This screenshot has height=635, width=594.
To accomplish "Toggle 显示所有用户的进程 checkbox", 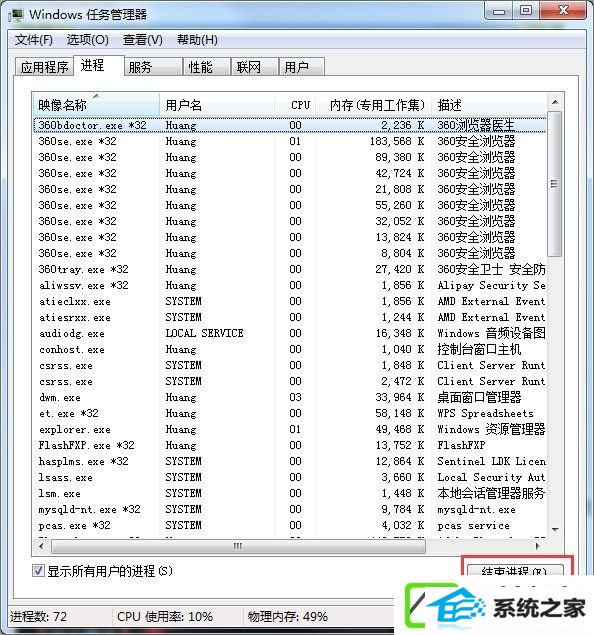I will (x=38, y=571).
